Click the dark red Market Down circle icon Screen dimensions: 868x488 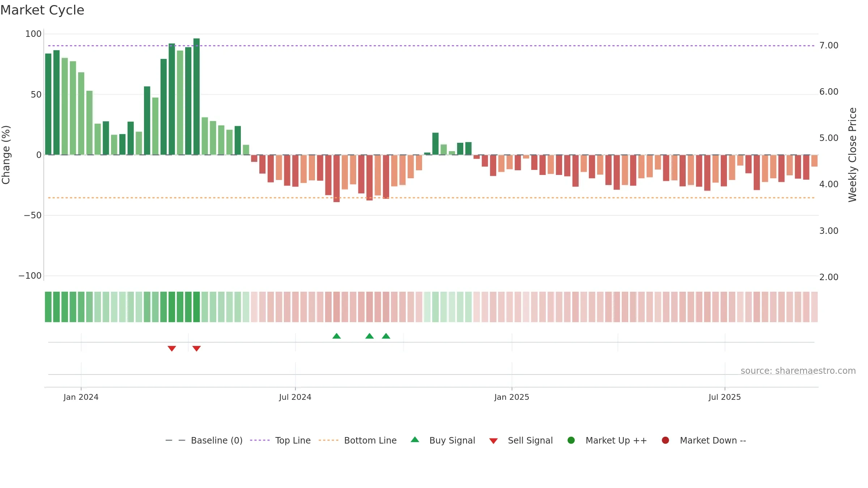point(665,440)
